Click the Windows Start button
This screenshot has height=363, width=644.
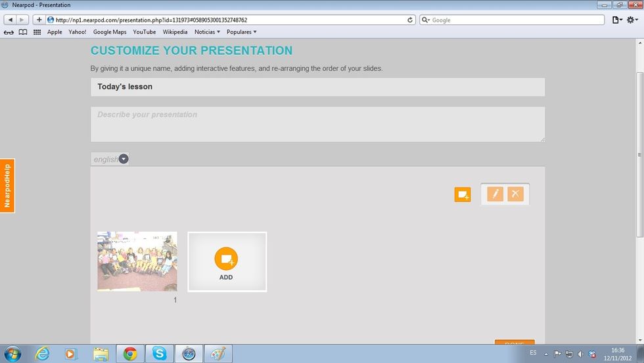pos(12,354)
